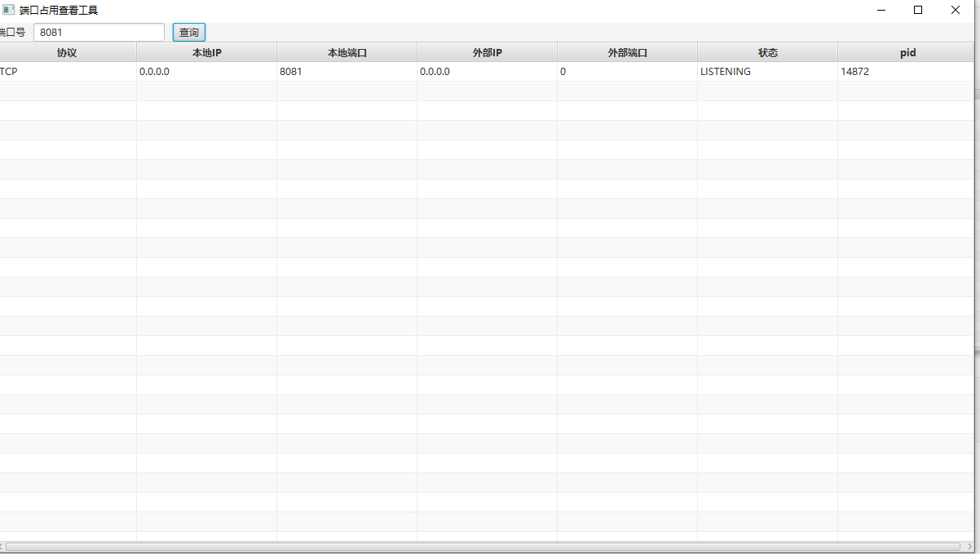Maximize the port viewer window
The width and height of the screenshot is (980, 554).
click(x=918, y=10)
